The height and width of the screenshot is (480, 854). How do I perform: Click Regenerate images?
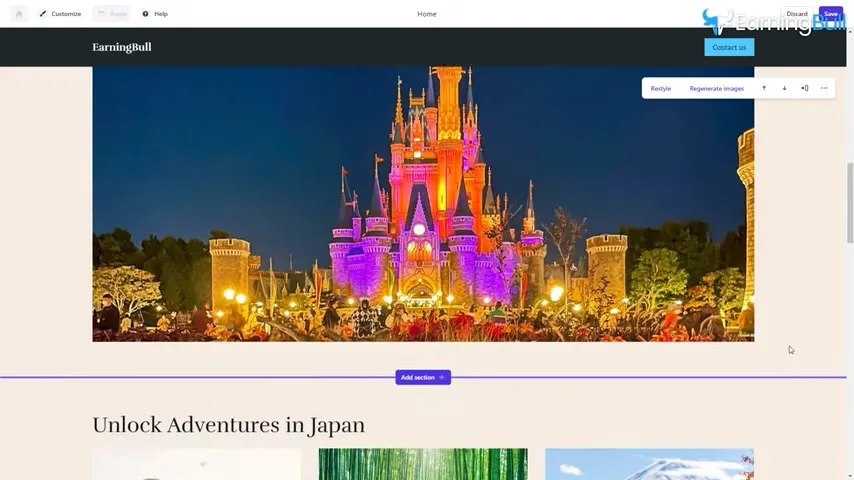point(716,88)
